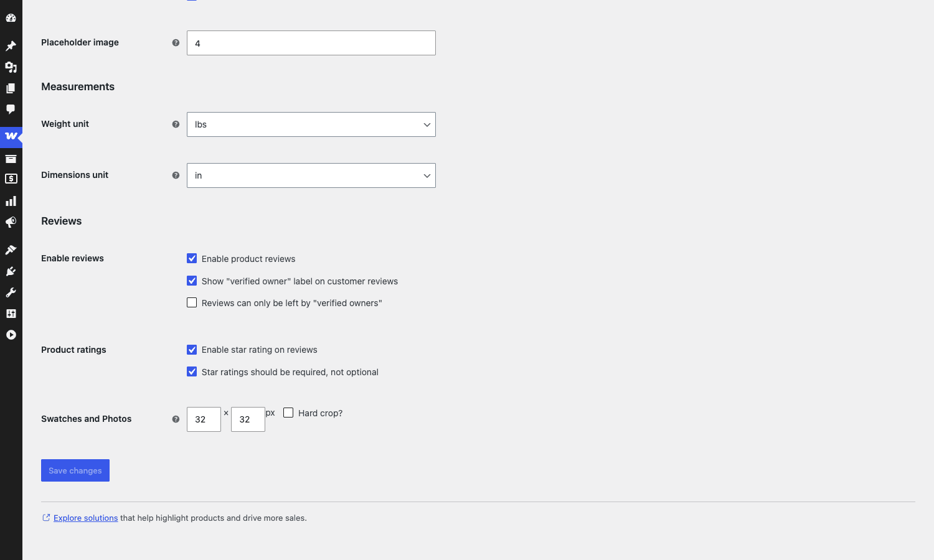The width and height of the screenshot is (934, 560).
Task: Click the Reviews section heading
Action: (x=62, y=221)
